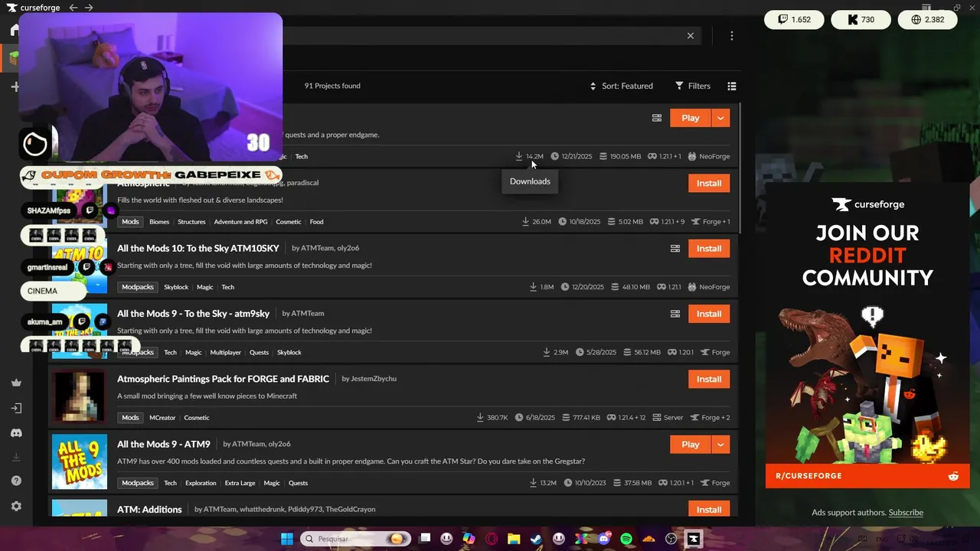Screen dimensions: 980x551
Task: Click the Windows taskbar Pesquisar search box
Action: point(355,539)
